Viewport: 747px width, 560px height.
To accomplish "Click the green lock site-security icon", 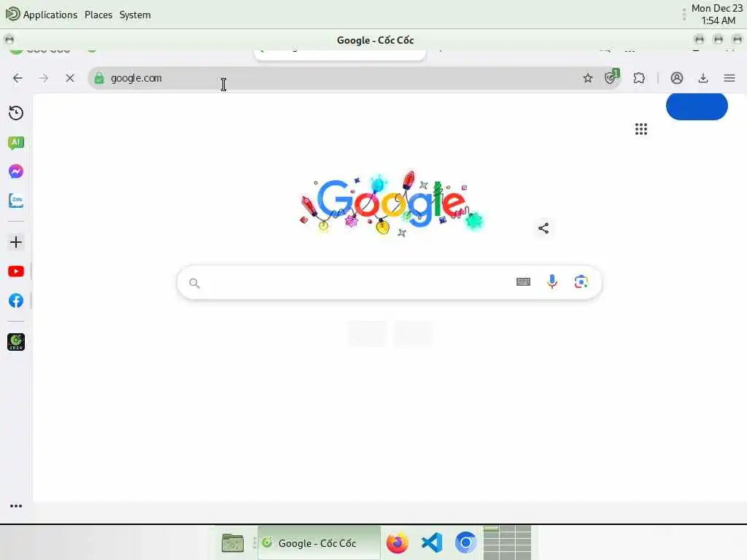I will click(99, 78).
